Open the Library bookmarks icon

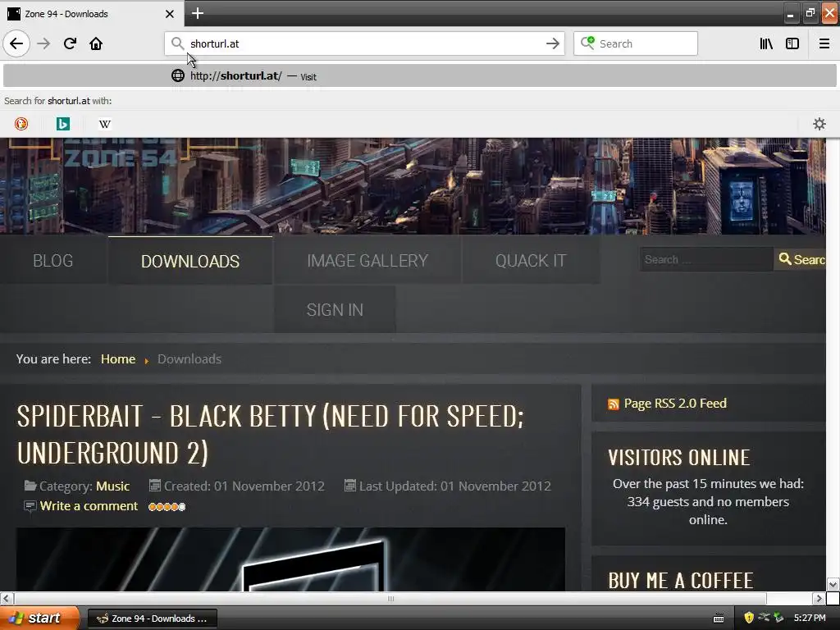(766, 43)
